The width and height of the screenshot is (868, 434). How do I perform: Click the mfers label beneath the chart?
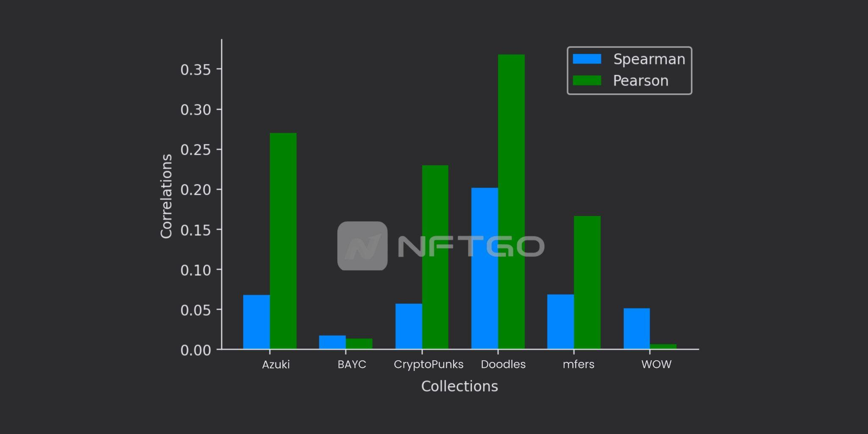579,364
